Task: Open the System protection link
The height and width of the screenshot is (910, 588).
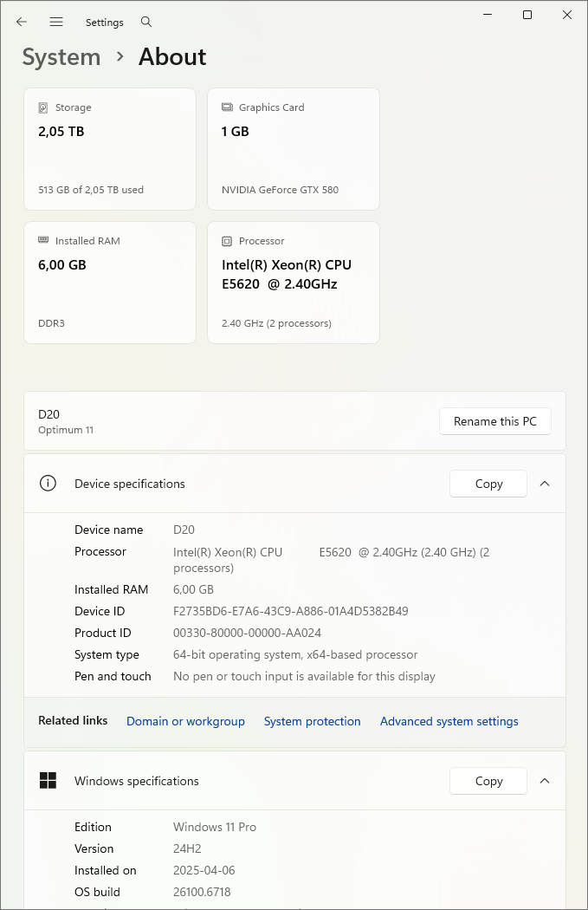Action: (x=313, y=721)
